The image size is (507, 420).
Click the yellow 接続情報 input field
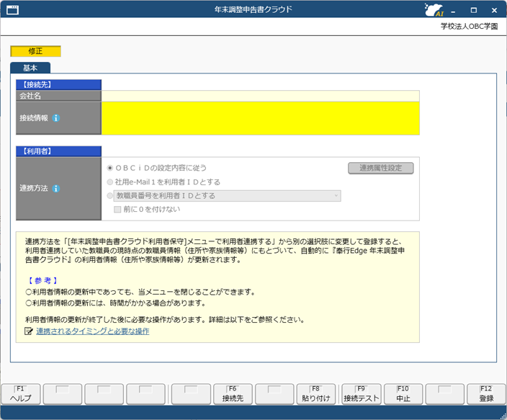tap(260, 118)
